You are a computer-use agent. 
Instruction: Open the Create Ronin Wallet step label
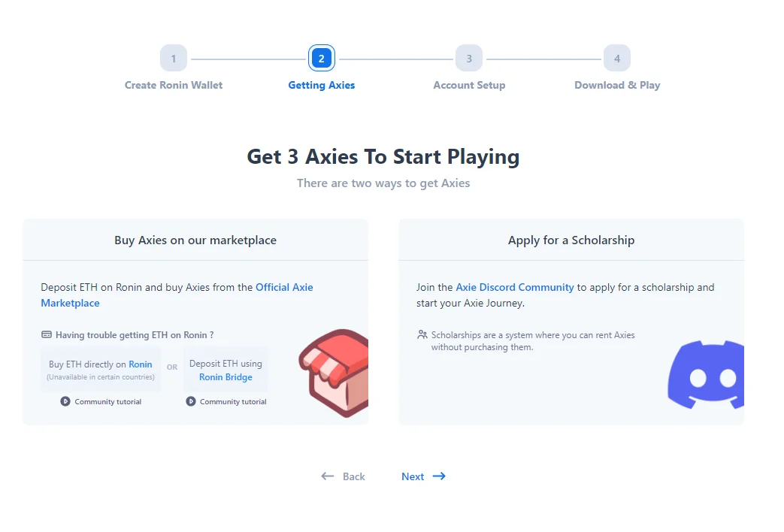(174, 85)
